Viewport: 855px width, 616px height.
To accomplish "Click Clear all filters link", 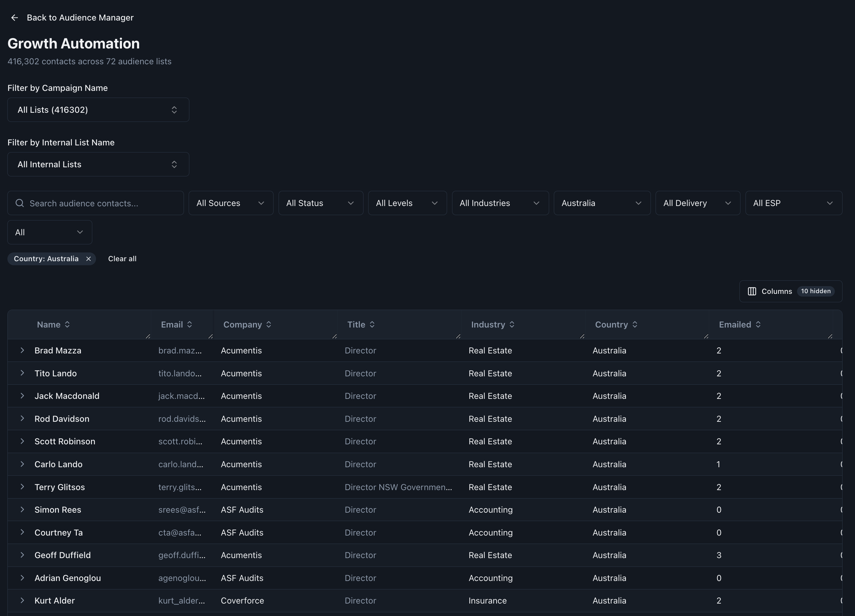I will 122,259.
